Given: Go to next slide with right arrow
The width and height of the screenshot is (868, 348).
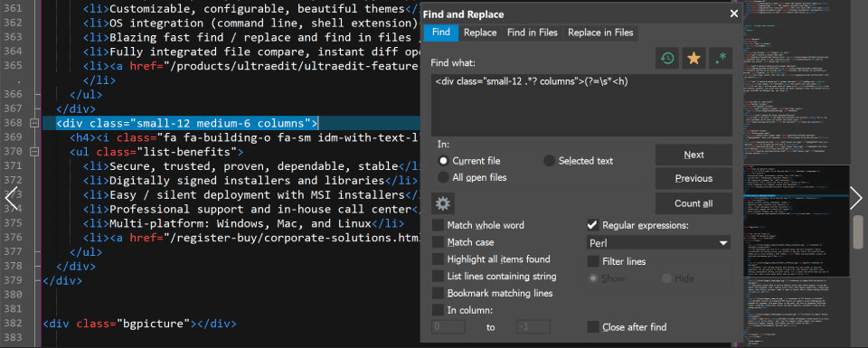Looking at the screenshot, I should (856, 198).
